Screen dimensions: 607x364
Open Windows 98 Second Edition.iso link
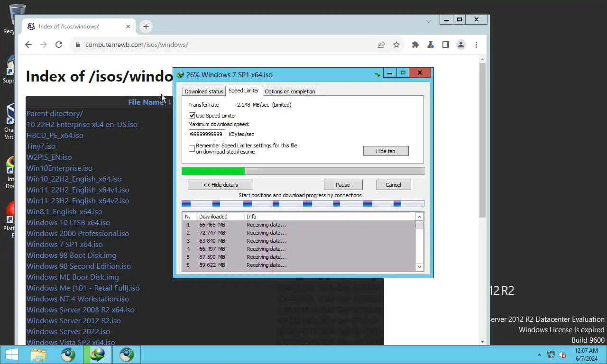[79, 266]
